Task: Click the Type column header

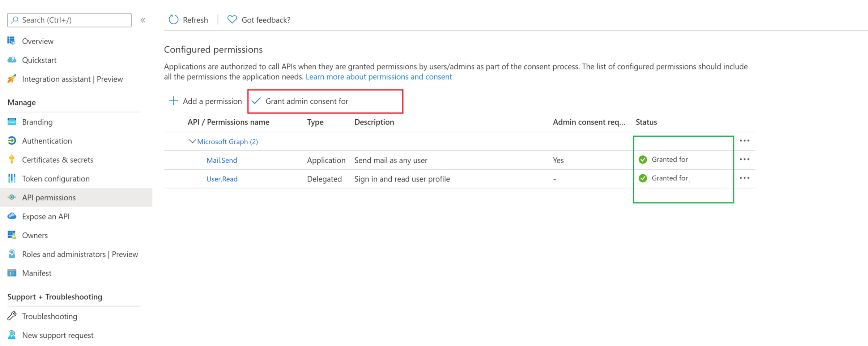Action: coord(315,122)
